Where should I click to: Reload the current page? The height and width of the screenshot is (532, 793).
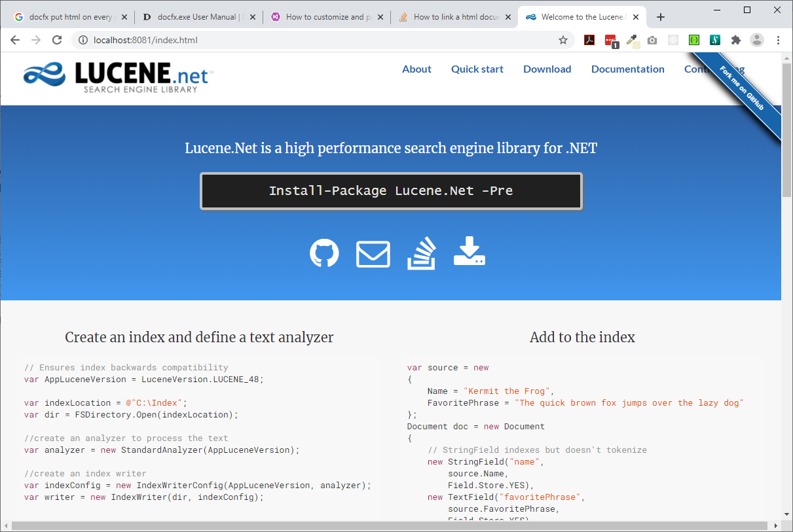(57, 40)
